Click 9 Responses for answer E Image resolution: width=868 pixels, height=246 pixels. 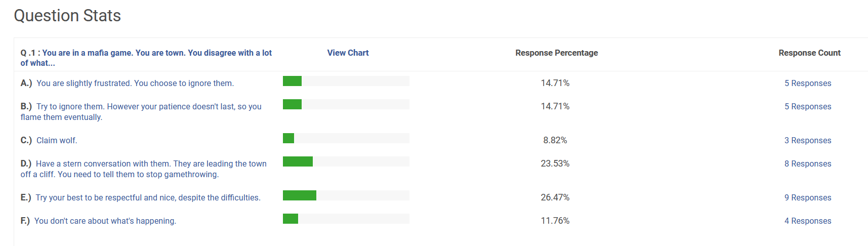tap(808, 197)
